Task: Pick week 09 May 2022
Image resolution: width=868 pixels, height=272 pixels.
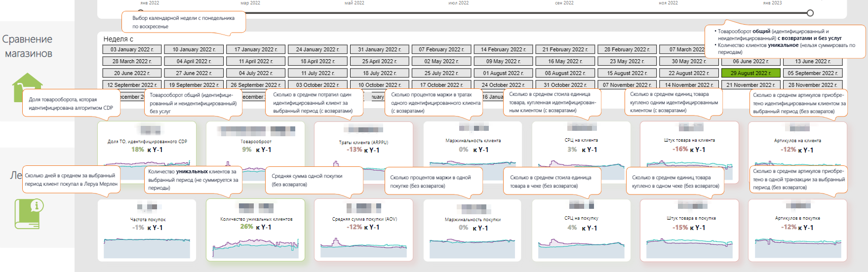Action: pyautogui.click(x=503, y=61)
